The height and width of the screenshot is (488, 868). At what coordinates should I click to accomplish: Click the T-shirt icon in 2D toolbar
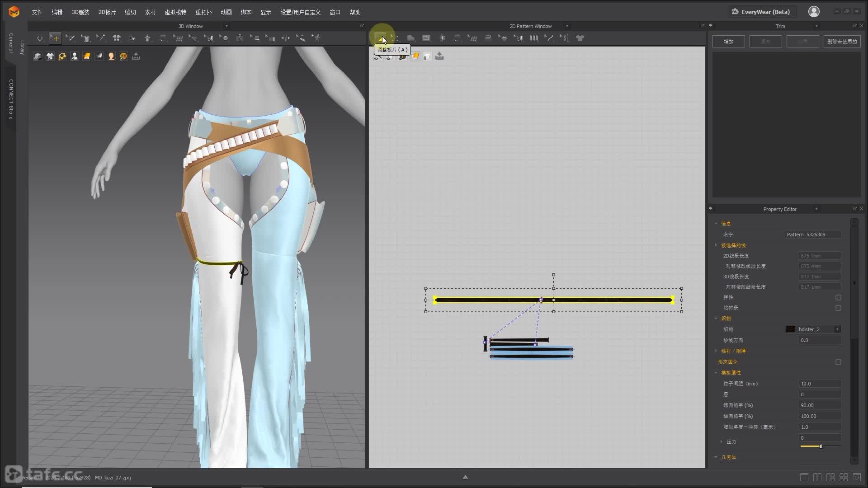580,38
